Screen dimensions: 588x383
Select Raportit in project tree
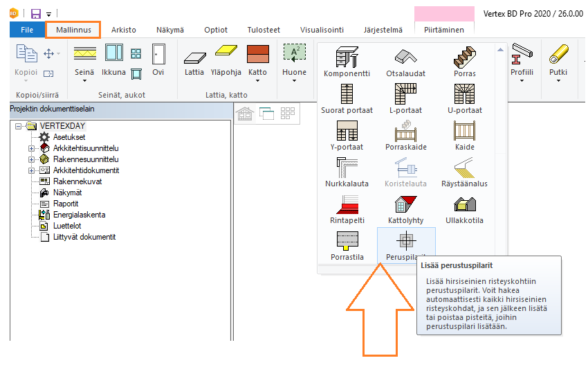[66, 204]
